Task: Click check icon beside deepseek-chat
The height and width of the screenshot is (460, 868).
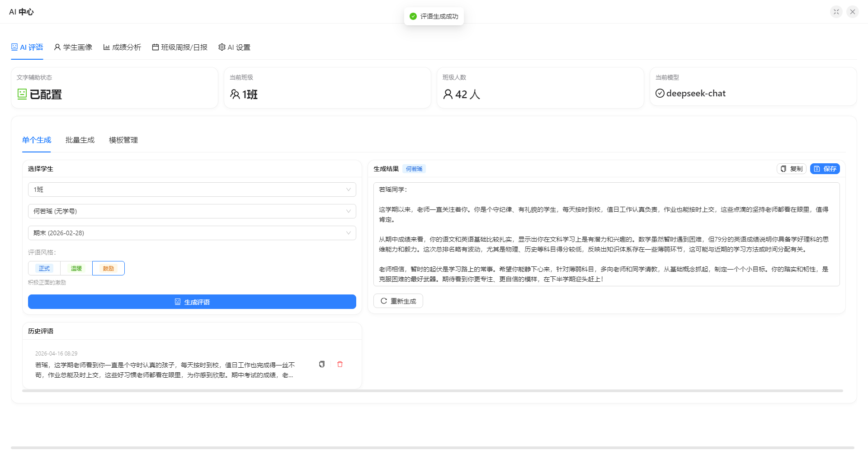Action: tap(660, 93)
